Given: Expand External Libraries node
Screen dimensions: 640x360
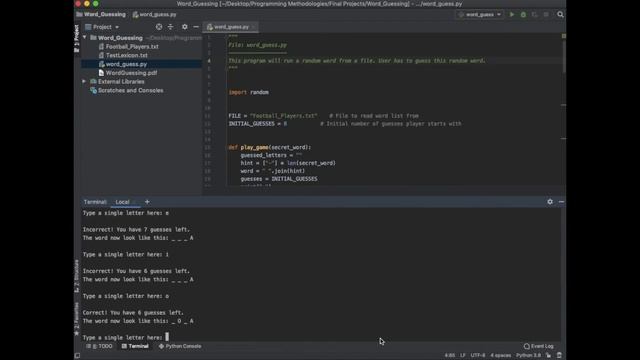Looking at the screenshot, I should (84, 82).
